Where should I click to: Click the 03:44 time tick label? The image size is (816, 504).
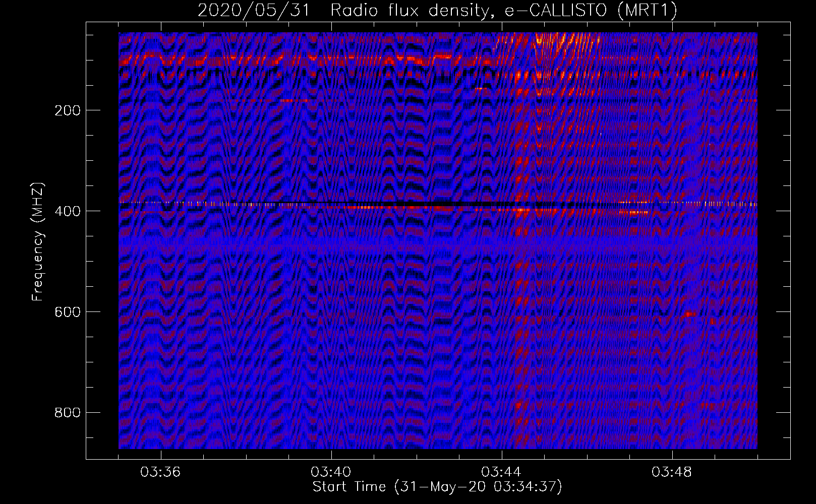[502, 472]
